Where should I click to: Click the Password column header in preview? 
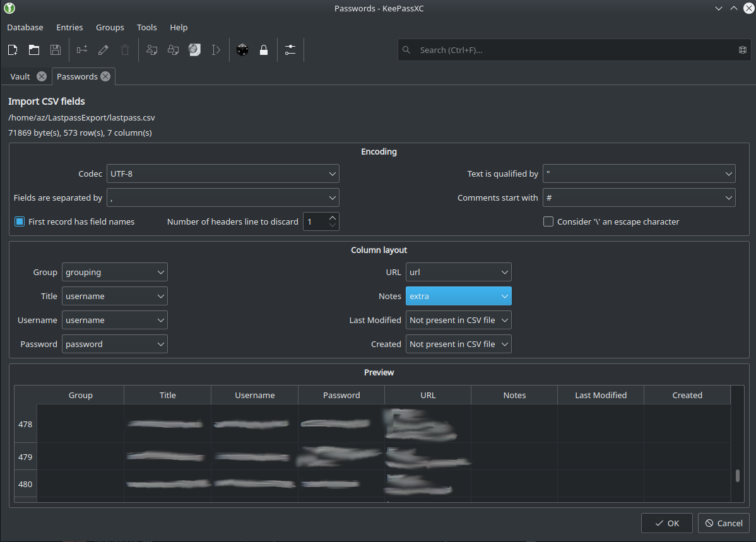click(341, 396)
